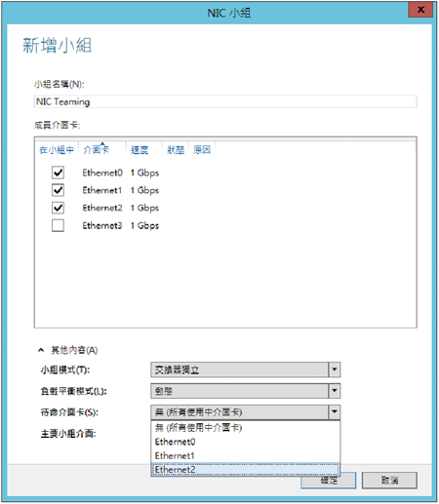Image resolution: width=439 pixels, height=504 pixels.
Task: Select Ethernet1 from standby adapter list
Action: click(246, 456)
